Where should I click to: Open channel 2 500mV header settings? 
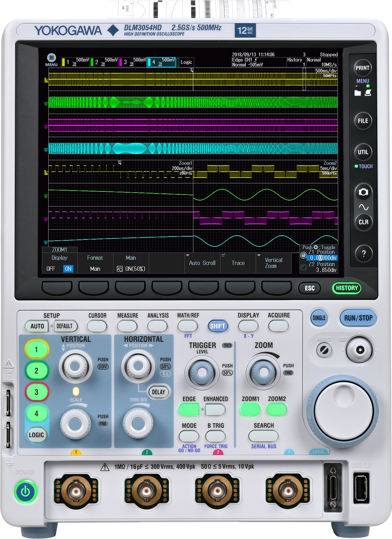[104, 62]
